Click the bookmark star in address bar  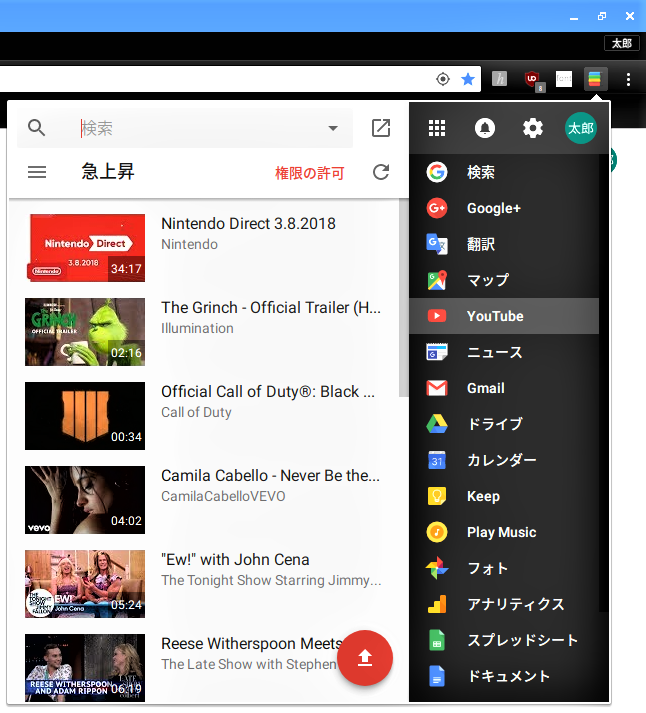(x=468, y=79)
